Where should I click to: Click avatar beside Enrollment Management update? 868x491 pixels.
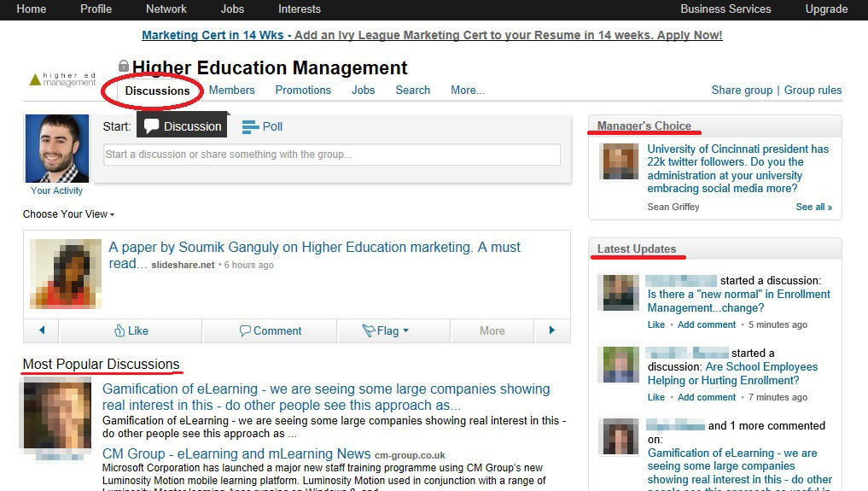(618, 293)
